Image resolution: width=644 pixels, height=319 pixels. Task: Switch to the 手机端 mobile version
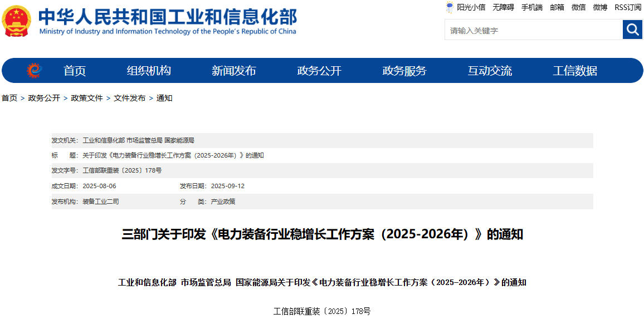(x=531, y=7)
